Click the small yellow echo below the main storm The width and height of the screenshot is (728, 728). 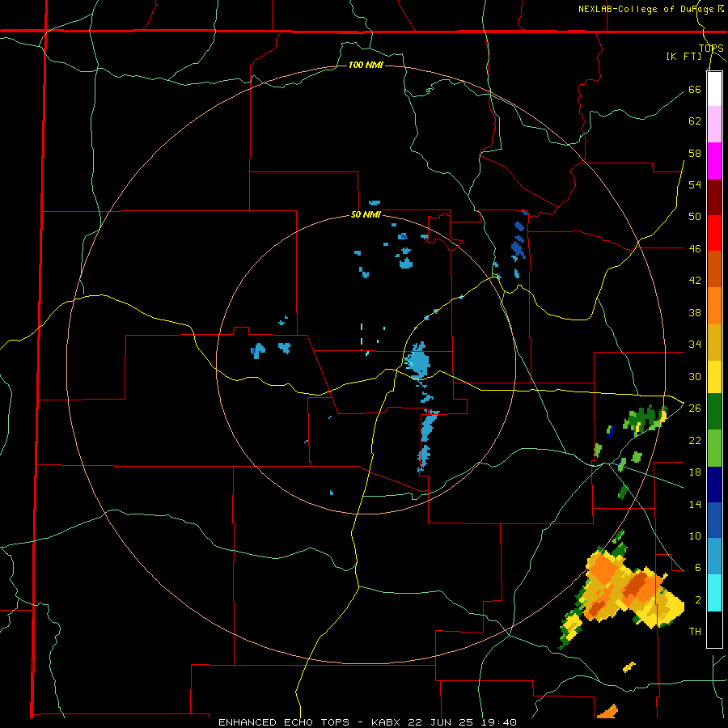(629, 667)
